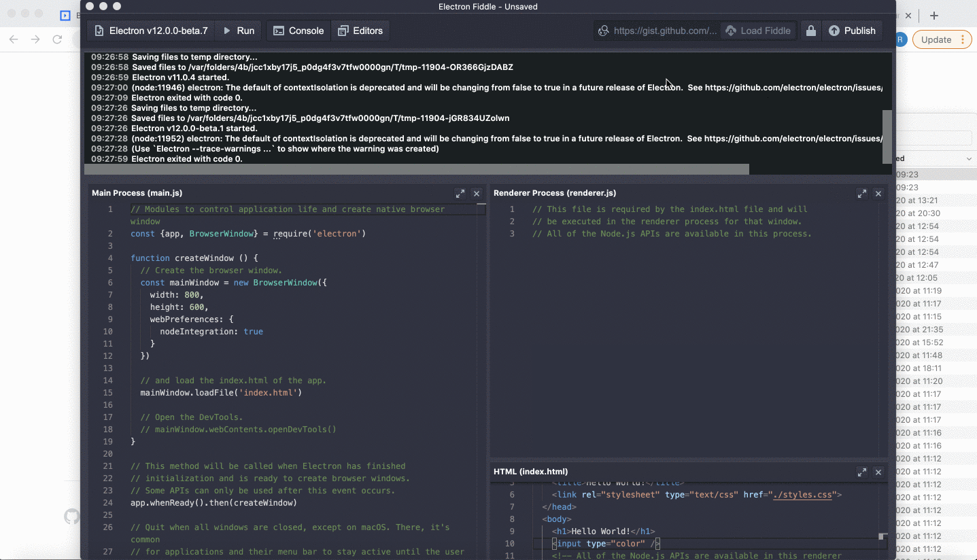Click the Load Fiddle button

pyautogui.click(x=758, y=31)
